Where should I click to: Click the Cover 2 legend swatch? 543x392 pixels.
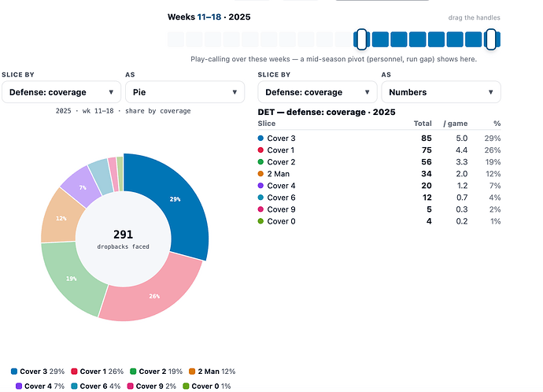pyautogui.click(x=133, y=372)
